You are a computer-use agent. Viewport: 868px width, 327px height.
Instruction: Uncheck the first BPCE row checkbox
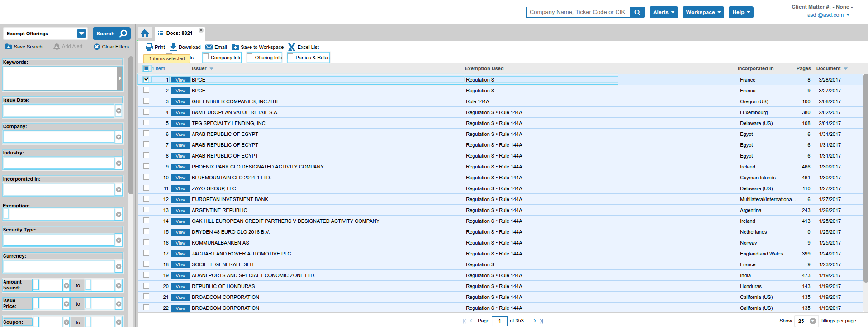[146, 79]
